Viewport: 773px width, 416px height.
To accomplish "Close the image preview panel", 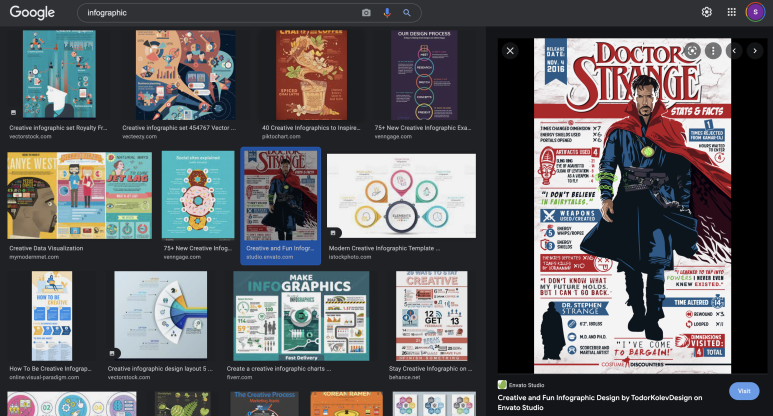I will point(510,50).
